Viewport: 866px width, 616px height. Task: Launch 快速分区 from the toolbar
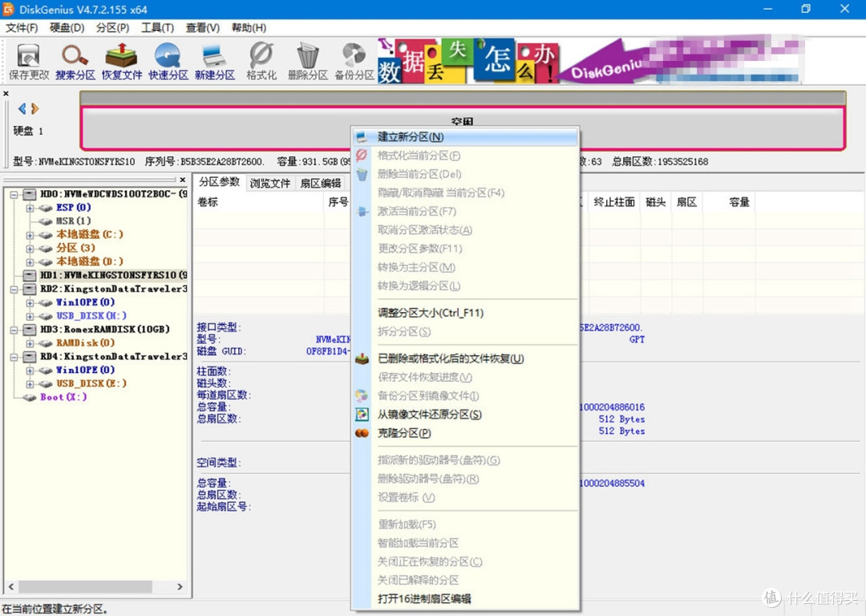click(x=168, y=60)
